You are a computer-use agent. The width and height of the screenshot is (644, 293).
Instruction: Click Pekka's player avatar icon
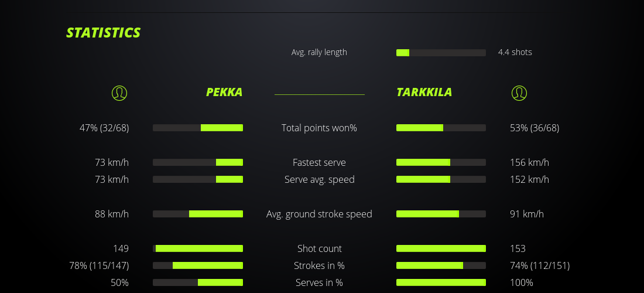119,93
